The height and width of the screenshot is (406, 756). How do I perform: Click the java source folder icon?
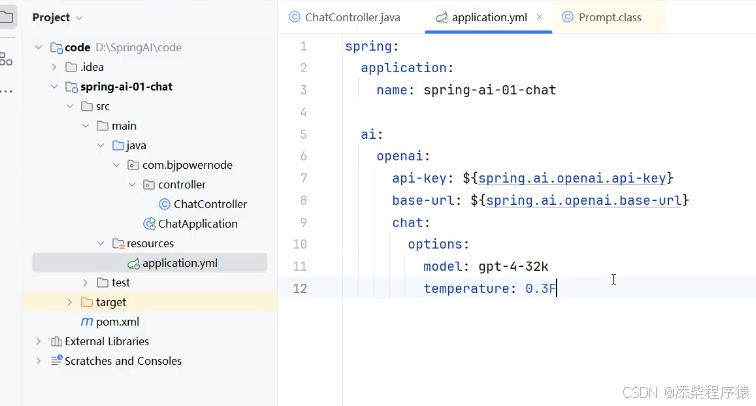click(x=118, y=145)
